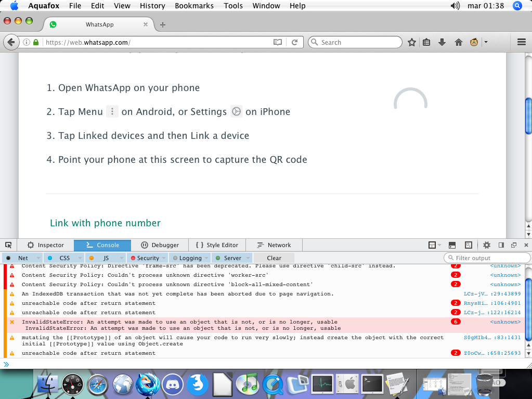Image resolution: width=532 pixels, height=399 pixels.
Task: Open a new tab with the plus button
Action: click(x=163, y=25)
